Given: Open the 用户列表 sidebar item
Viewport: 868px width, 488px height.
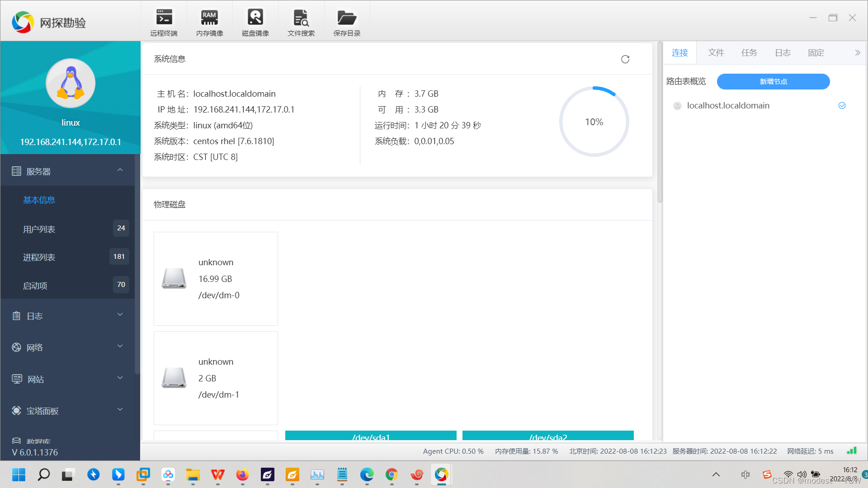Looking at the screenshot, I should [39, 230].
